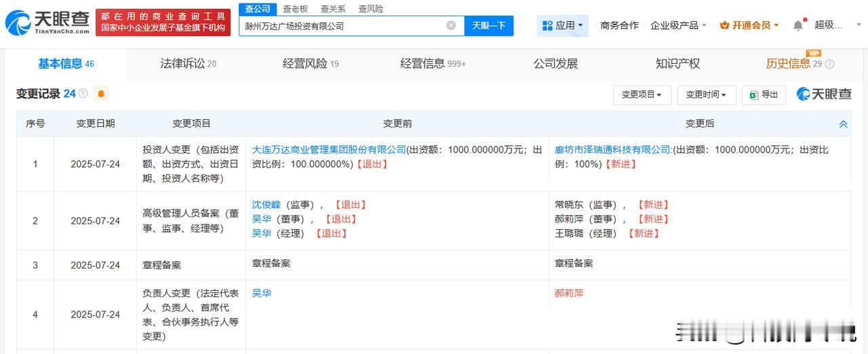Viewport: 868px width, 354px height.
Task: Open notifications bell icon in header
Action: pos(798,25)
